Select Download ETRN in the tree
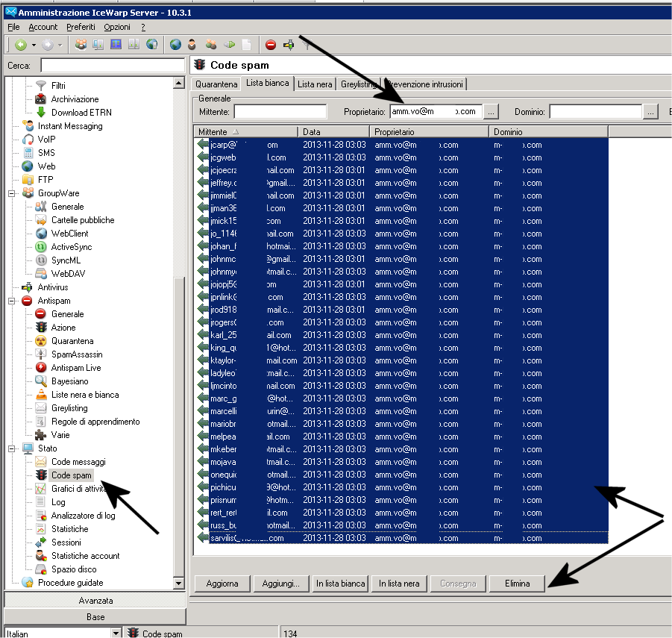The height and width of the screenshot is (638, 672). pyautogui.click(x=81, y=113)
